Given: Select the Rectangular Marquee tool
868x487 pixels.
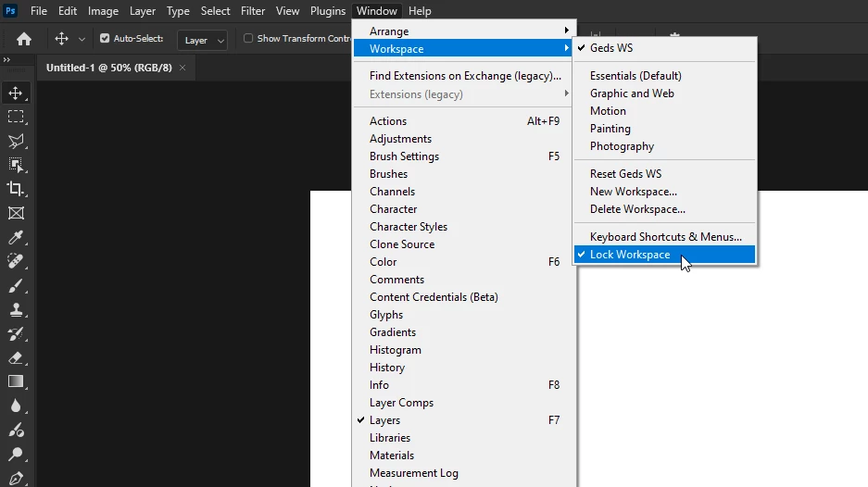Looking at the screenshot, I should pos(16,117).
